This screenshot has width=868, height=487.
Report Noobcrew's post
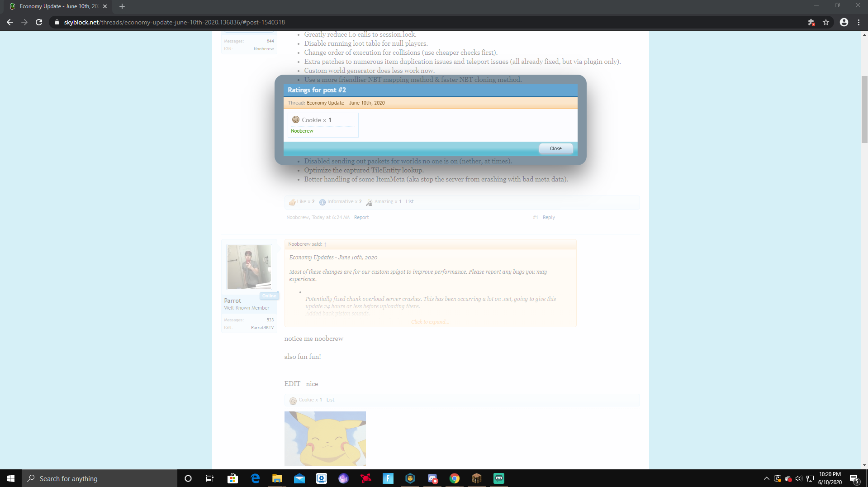point(361,218)
